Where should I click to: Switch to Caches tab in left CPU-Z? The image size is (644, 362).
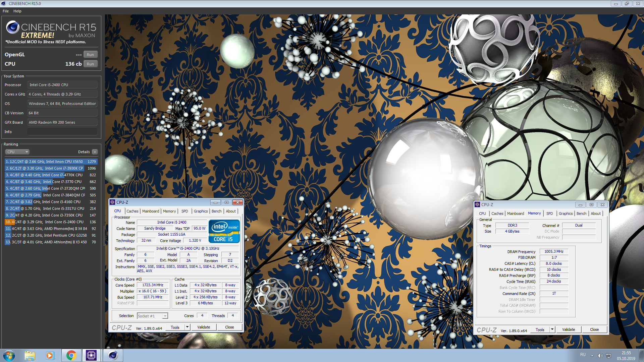[x=132, y=211]
